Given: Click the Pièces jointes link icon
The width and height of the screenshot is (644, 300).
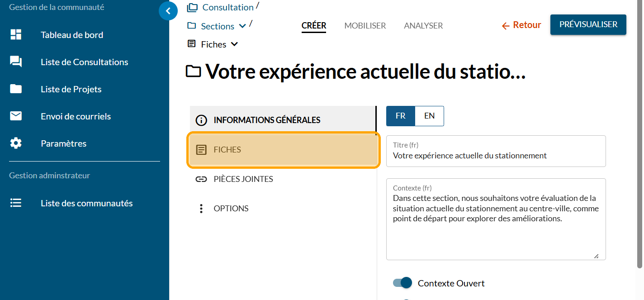Looking at the screenshot, I should point(201,179).
